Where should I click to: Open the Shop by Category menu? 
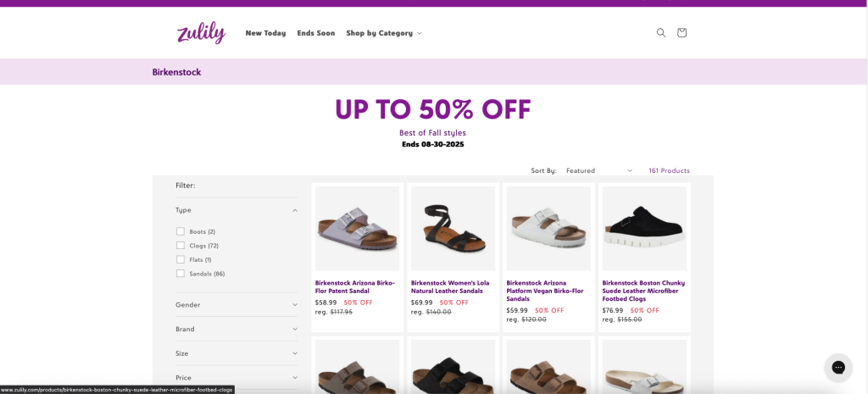pos(383,33)
